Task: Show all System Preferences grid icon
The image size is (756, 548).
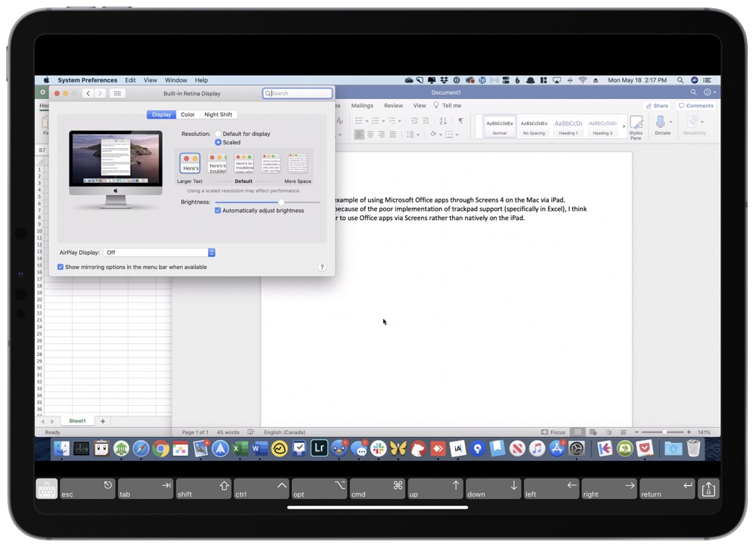Action: point(117,94)
